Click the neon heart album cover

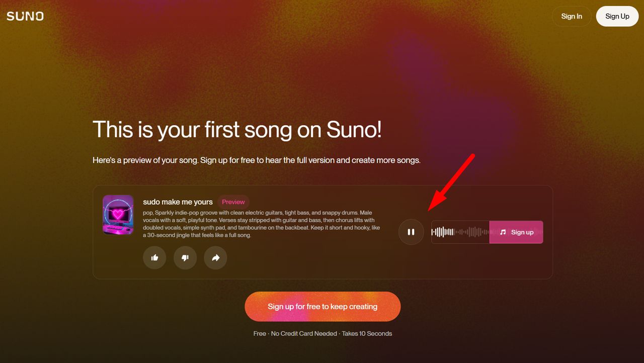point(118,215)
